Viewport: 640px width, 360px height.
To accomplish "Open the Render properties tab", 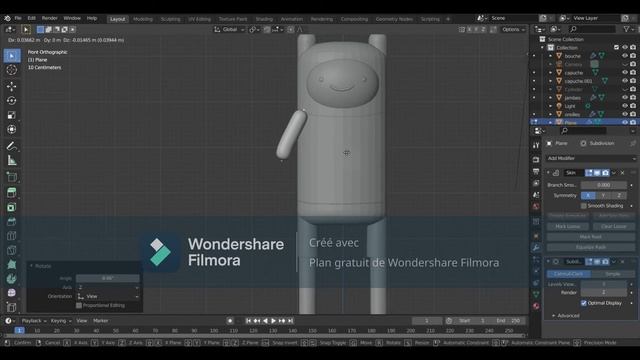I will [536, 160].
